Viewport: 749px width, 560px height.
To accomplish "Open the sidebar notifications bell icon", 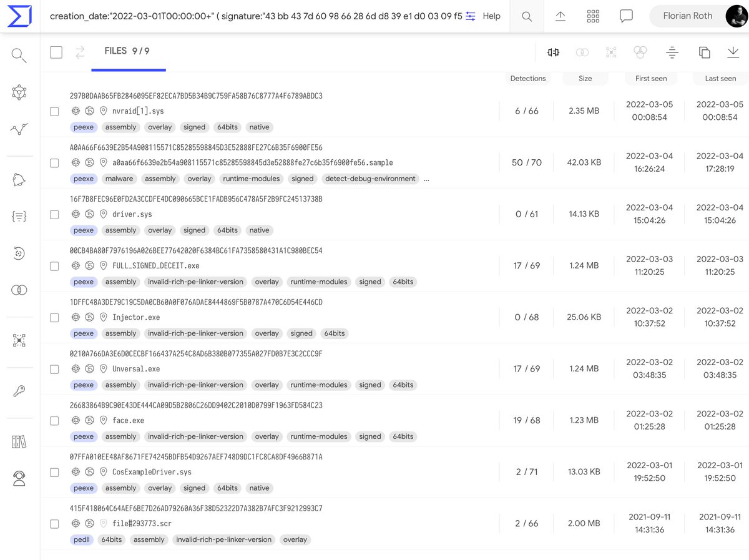I will tap(19, 180).
